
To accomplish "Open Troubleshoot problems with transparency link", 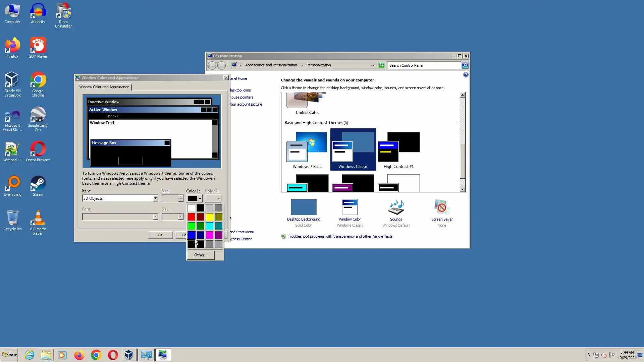I will pyautogui.click(x=340, y=236).
